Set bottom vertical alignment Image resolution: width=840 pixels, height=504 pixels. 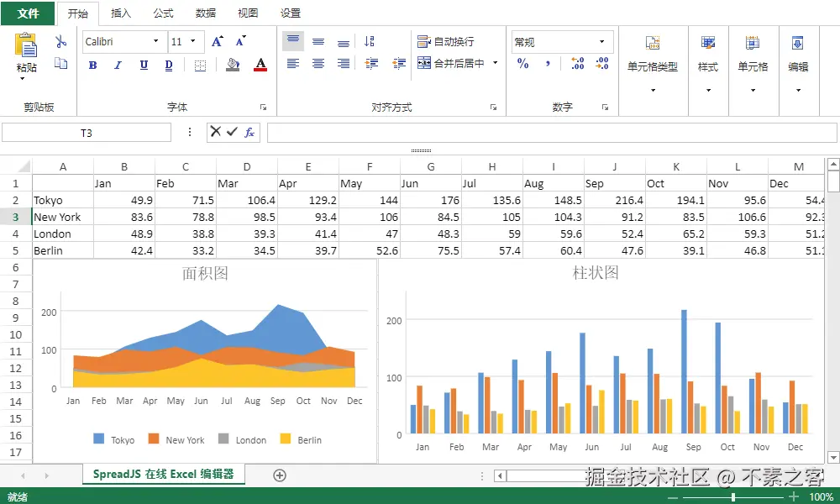pos(344,42)
